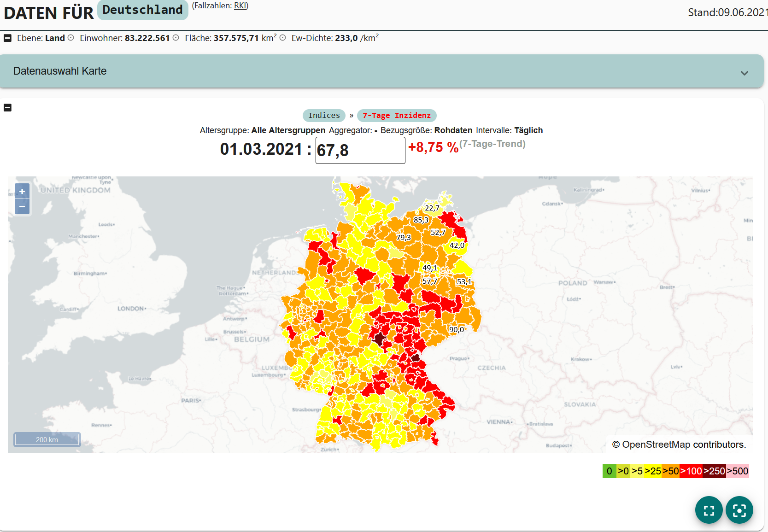Screen dimensions: 768x532
Task: Click the 49,1 map label
Action: 430,268
